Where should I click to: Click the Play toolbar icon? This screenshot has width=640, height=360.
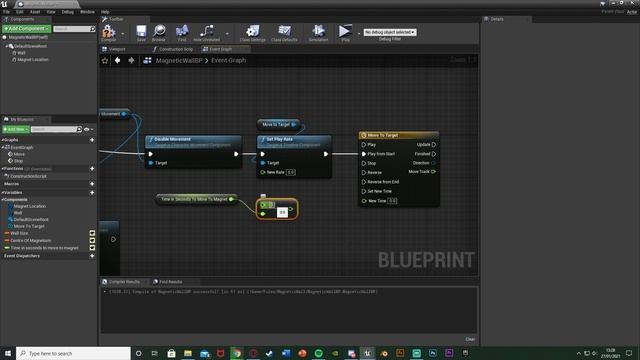point(345,31)
